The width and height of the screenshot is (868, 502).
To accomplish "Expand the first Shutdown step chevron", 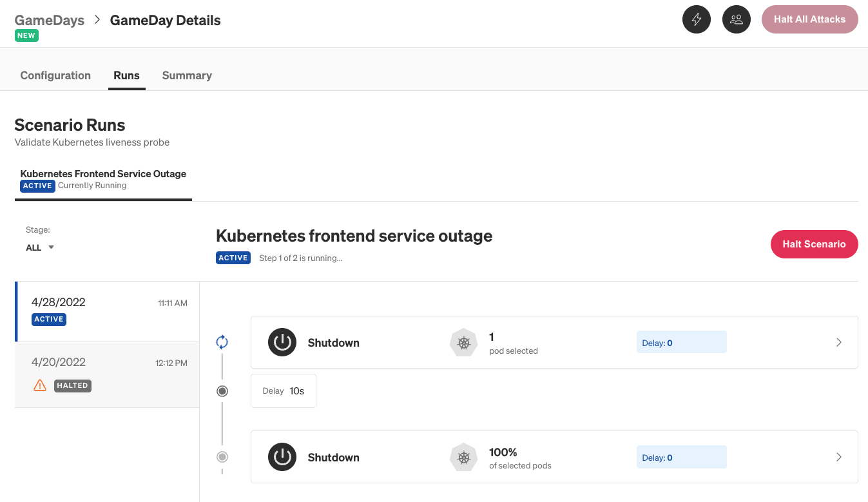I will click(x=838, y=342).
